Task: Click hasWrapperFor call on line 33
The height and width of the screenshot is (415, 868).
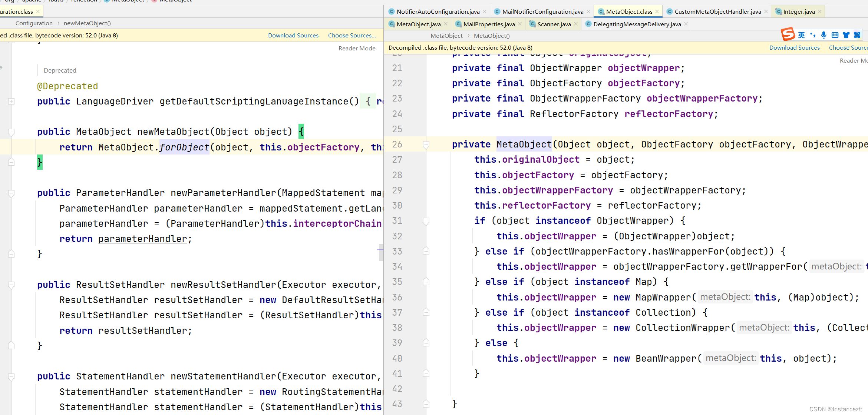Action: [x=688, y=251]
